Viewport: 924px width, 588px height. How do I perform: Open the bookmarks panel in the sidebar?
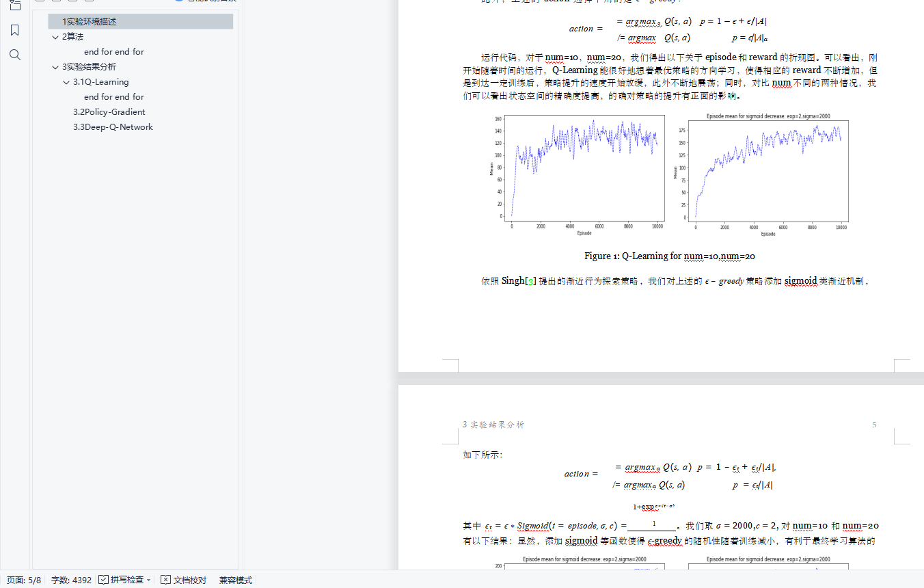15,30
